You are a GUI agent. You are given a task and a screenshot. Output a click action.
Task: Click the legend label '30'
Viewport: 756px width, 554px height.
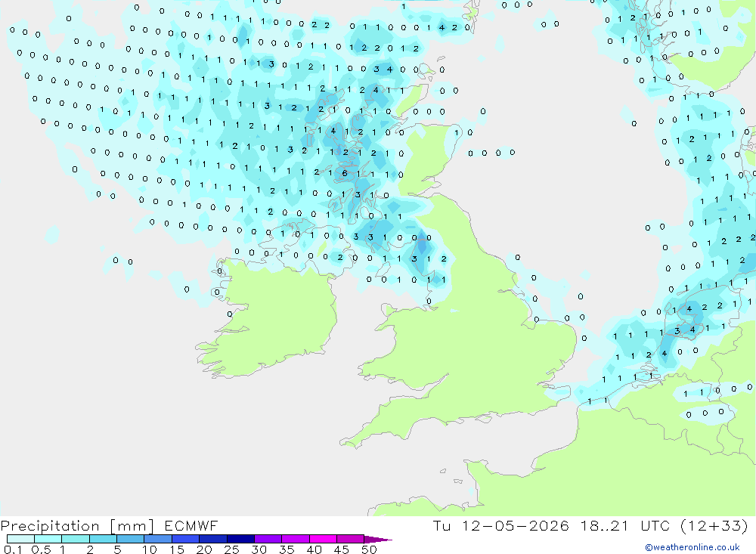pyautogui.click(x=259, y=549)
